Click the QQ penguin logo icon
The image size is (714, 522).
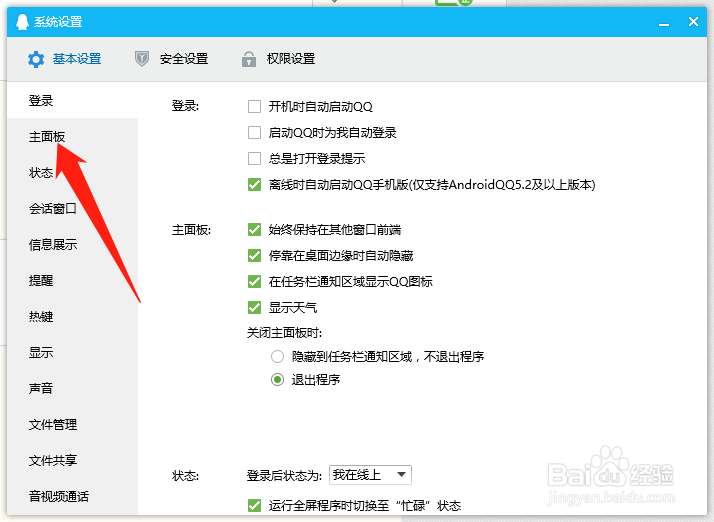22,21
